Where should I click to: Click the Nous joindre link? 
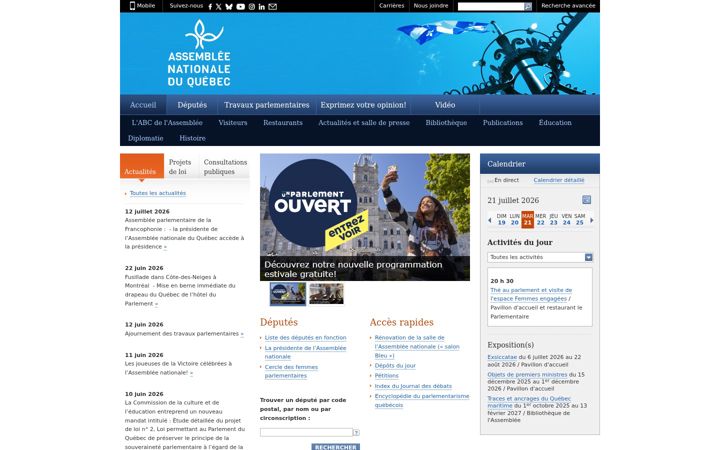(431, 6)
